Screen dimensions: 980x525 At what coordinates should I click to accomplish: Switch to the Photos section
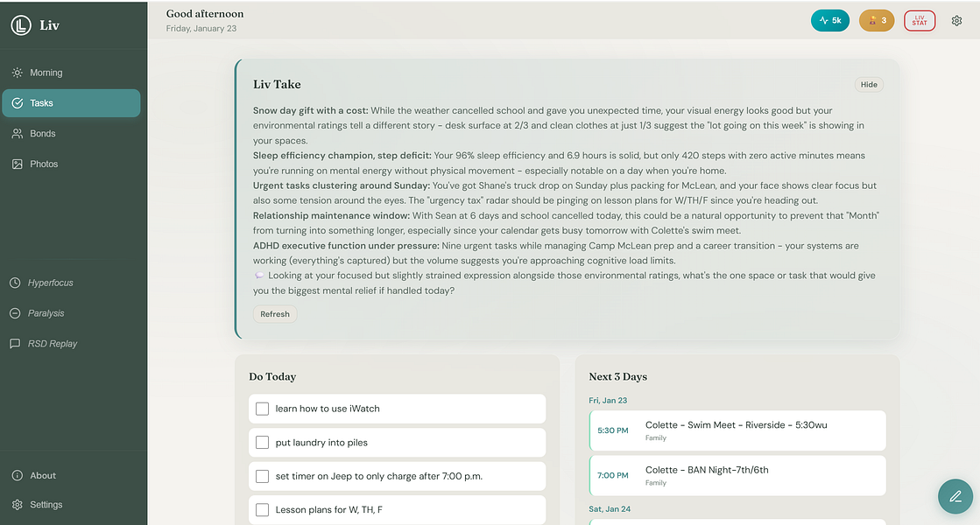[x=71, y=164]
